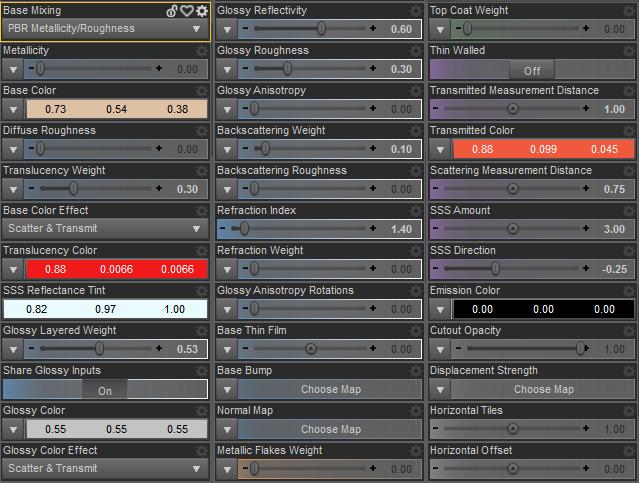Open gear settings icon for Base Color
Screen dimensions: 639x483
[x=202, y=90]
